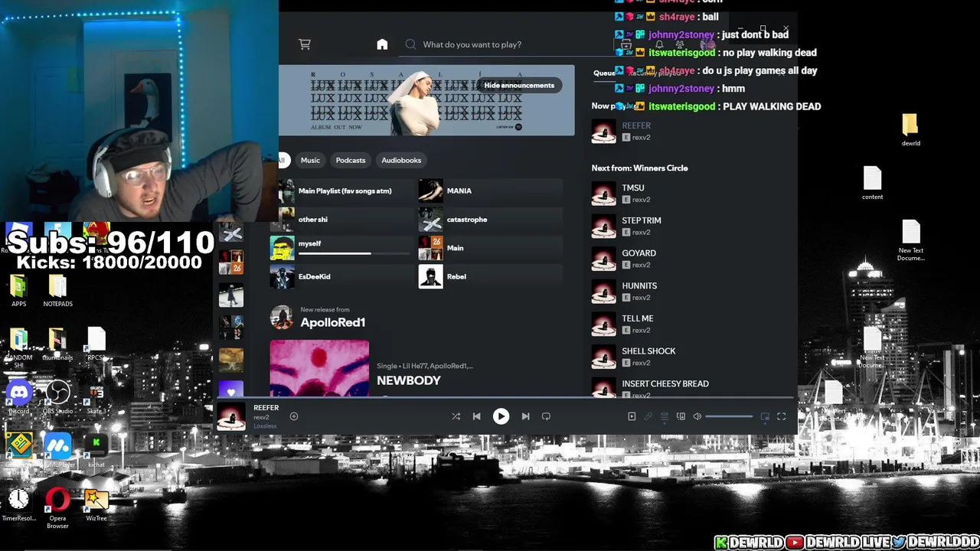Click the magnifier search icon in Spotify
Viewport: 980px width, 551px height.
(410, 44)
